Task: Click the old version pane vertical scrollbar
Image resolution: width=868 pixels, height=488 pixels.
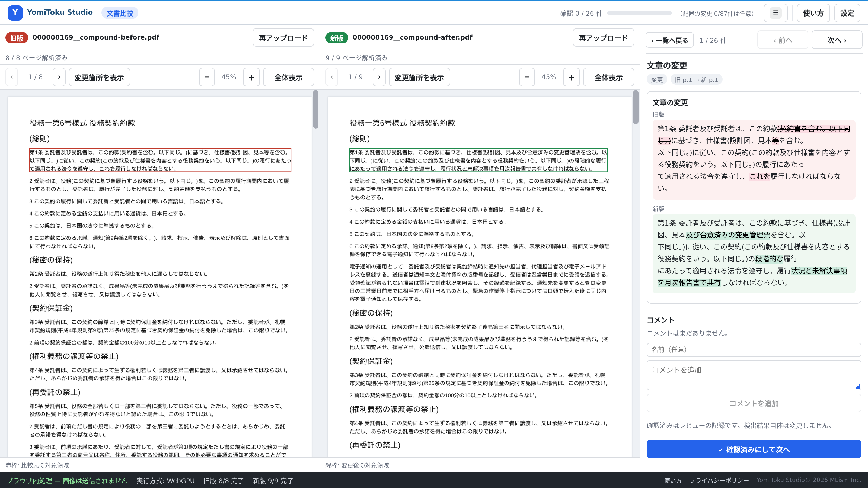Action: click(316, 110)
